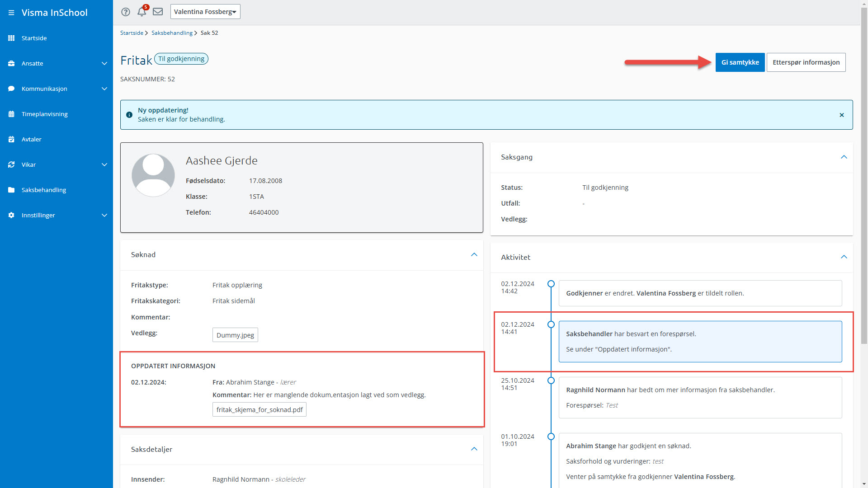Image resolution: width=868 pixels, height=488 pixels.
Task: Dismiss the Ny oppdatering notification banner
Action: [x=842, y=115]
